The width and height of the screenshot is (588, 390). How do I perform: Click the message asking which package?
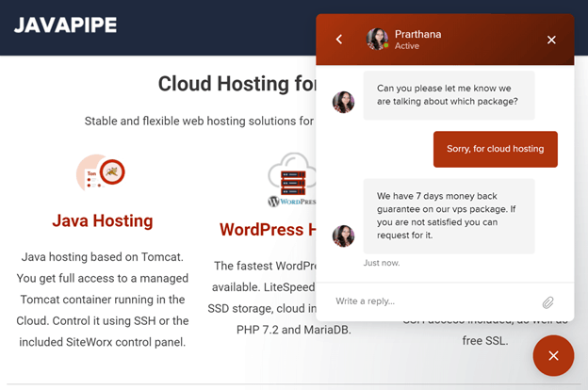coord(449,95)
